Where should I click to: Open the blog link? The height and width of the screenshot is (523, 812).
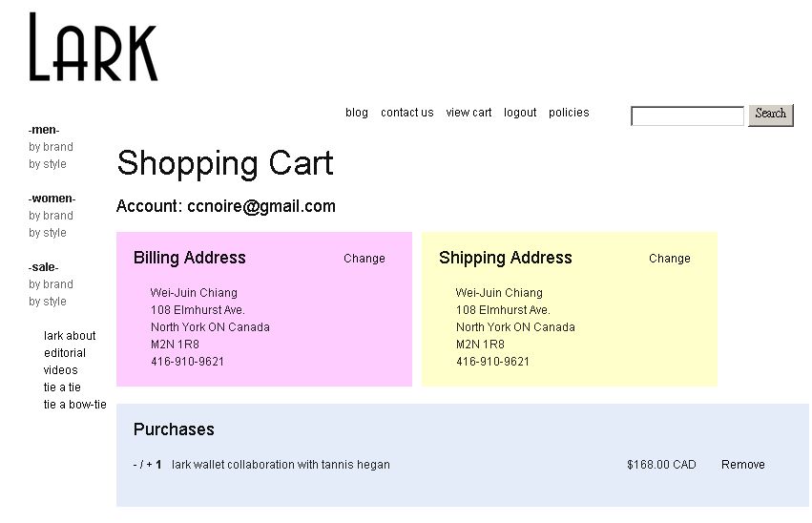pyautogui.click(x=357, y=113)
